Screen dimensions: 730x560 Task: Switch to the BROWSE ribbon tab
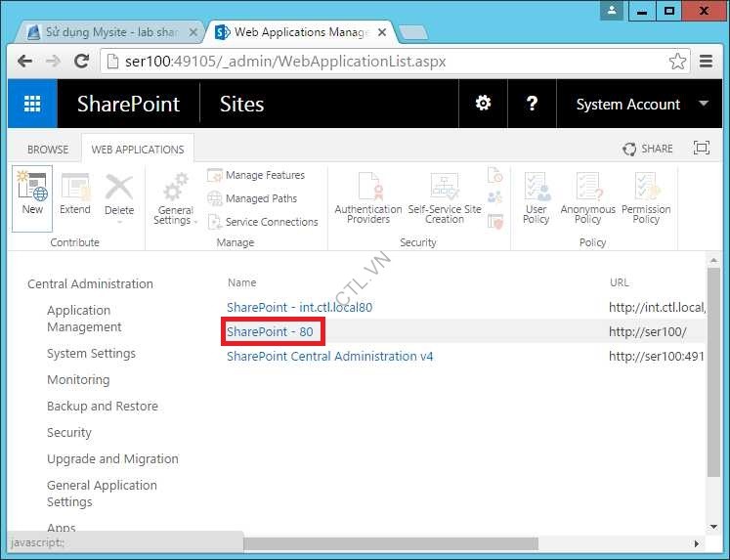(x=48, y=150)
